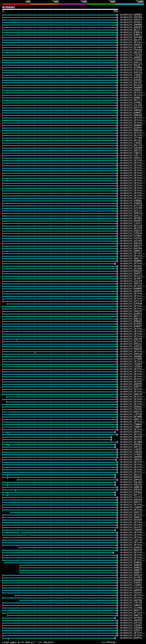Select alignment label UniRef100_B4KJE0
Image resolution: width=146 pixels, height=644 pixels.
click(131, 82)
